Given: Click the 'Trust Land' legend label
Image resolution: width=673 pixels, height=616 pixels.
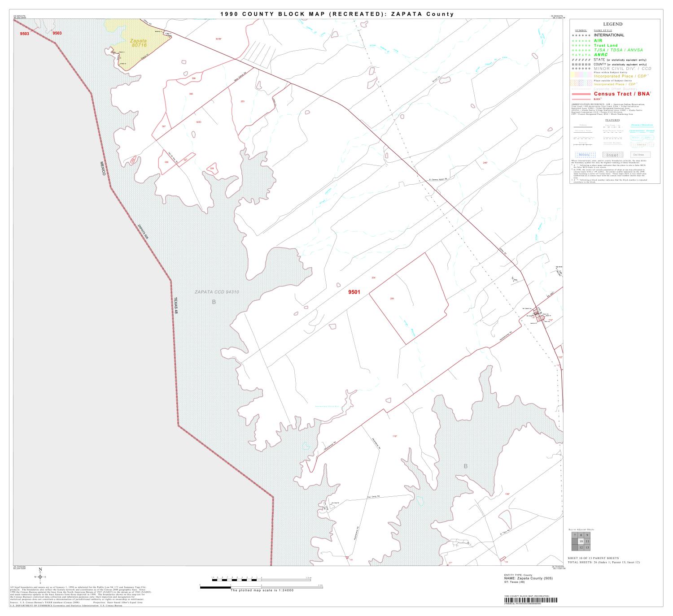Looking at the screenshot, I should 606,45.
